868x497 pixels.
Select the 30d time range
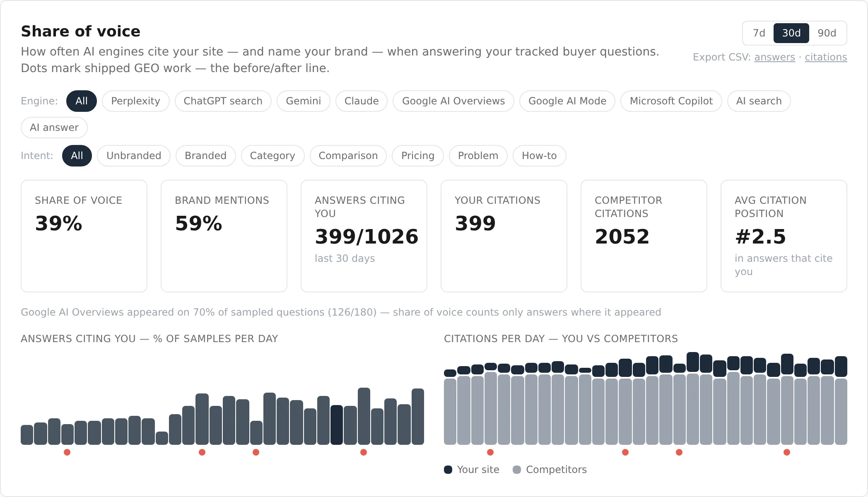coord(791,33)
